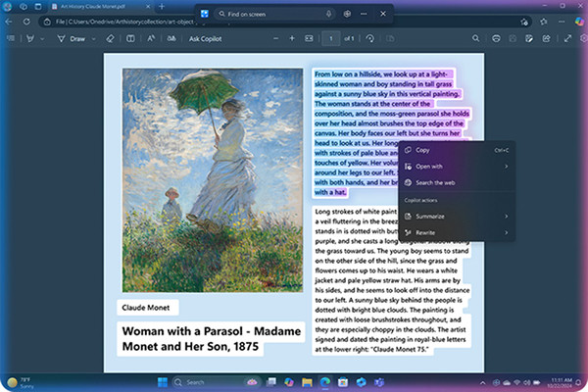Rotate the PDF page
This screenshot has width=588, height=392.
370,38
